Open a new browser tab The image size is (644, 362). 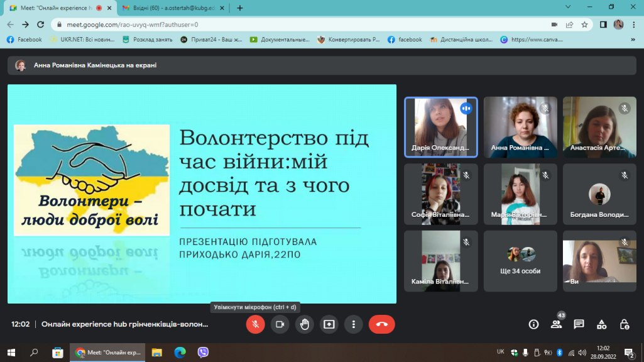(x=239, y=8)
